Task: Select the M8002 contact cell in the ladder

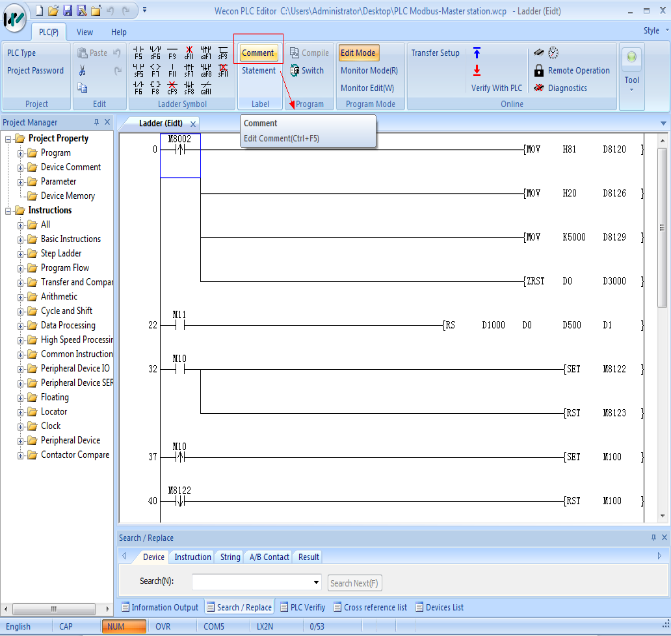Action: coord(180,155)
